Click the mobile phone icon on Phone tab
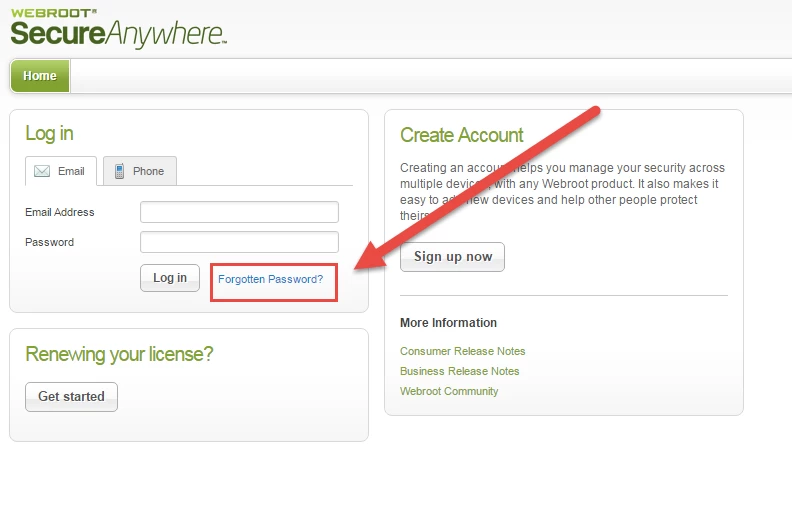792x515 pixels. tap(119, 171)
